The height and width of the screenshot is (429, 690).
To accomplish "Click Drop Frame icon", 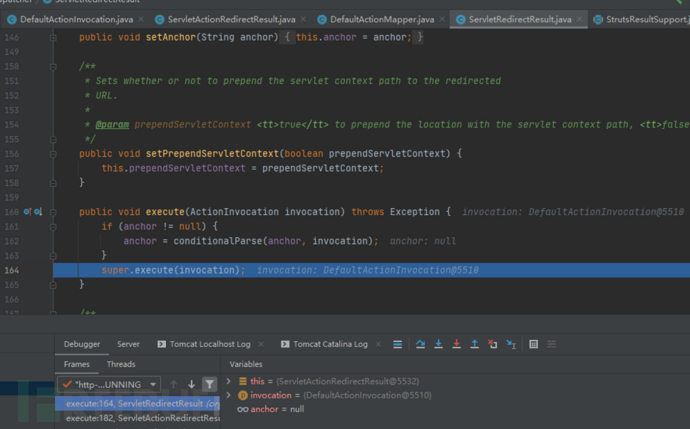I will [x=492, y=344].
